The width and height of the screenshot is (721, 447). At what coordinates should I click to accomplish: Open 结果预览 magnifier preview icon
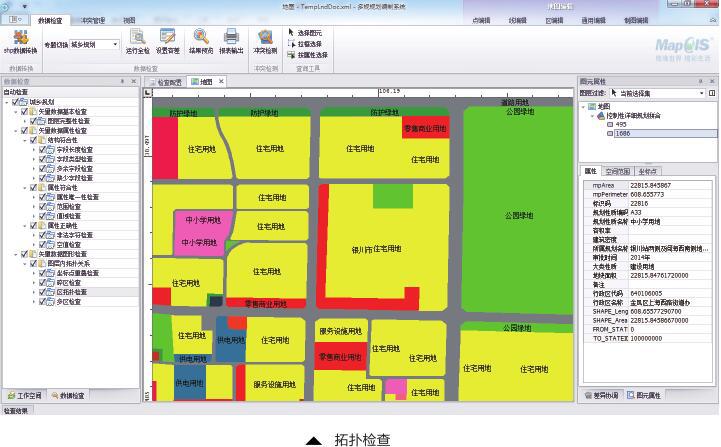tap(201, 36)
